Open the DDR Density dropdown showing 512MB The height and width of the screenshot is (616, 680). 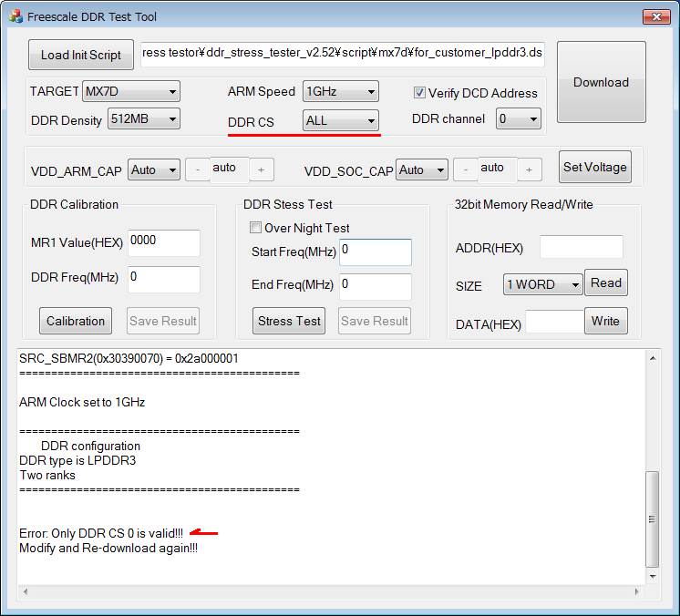click(x=143, y=118)
